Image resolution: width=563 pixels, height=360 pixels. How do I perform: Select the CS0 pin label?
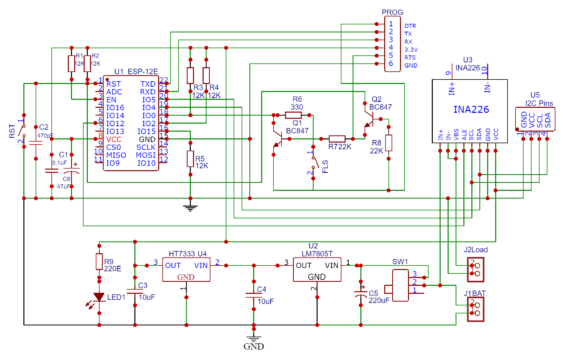(x=113, y=147)
